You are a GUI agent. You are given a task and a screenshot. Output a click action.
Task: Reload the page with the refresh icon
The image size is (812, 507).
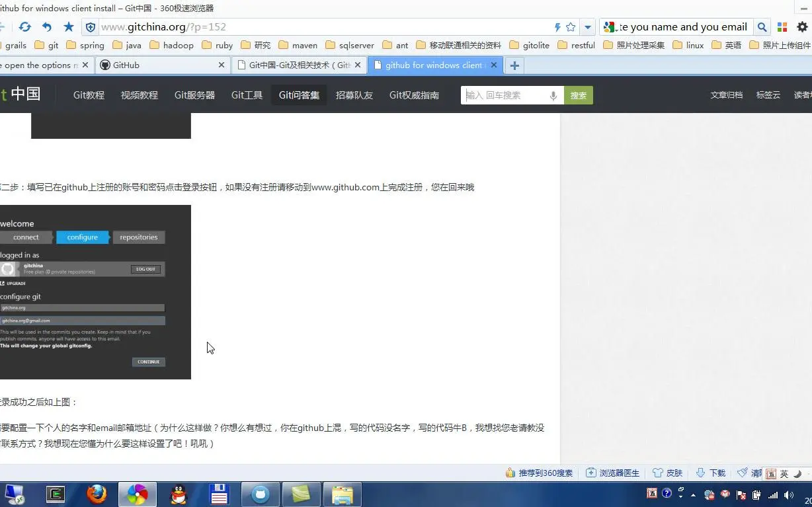point(24,27)
